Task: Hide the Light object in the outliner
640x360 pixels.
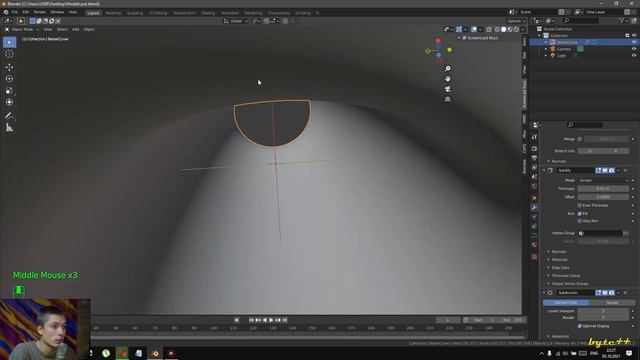Action: point(634,55)
